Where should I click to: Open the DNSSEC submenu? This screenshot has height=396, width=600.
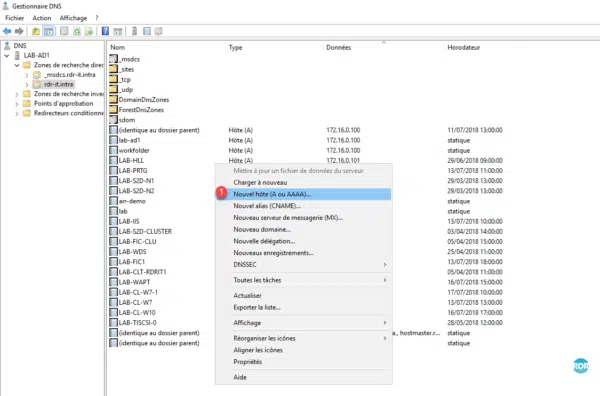pyautogui.click(x=304, y=265)
